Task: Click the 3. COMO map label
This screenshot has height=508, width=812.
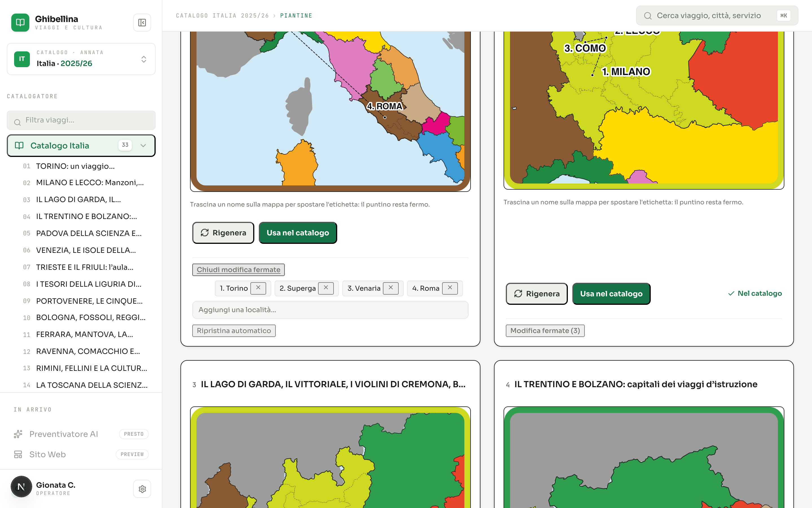Action: [x=585, y=48]
